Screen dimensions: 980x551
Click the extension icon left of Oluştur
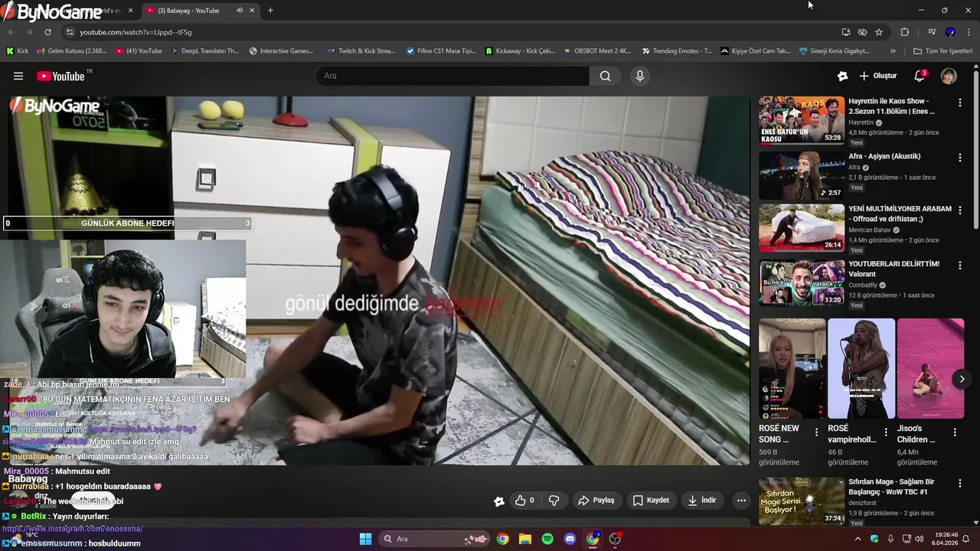pyautogui.click(x=842, y=76)
